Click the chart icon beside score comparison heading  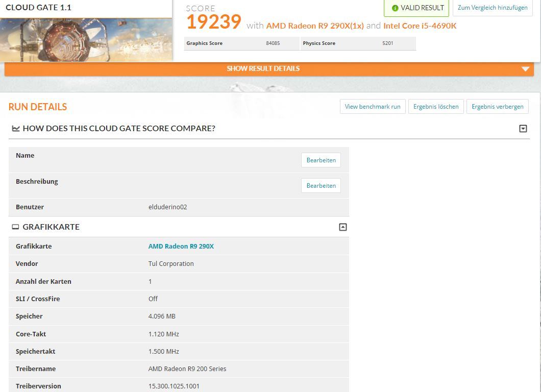[x=15, y=128]
